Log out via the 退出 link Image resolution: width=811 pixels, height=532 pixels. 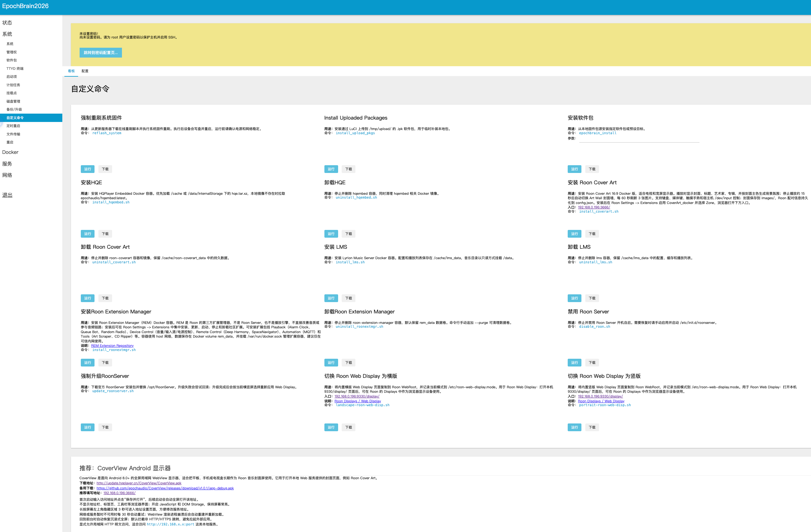[x=7, y=195]
